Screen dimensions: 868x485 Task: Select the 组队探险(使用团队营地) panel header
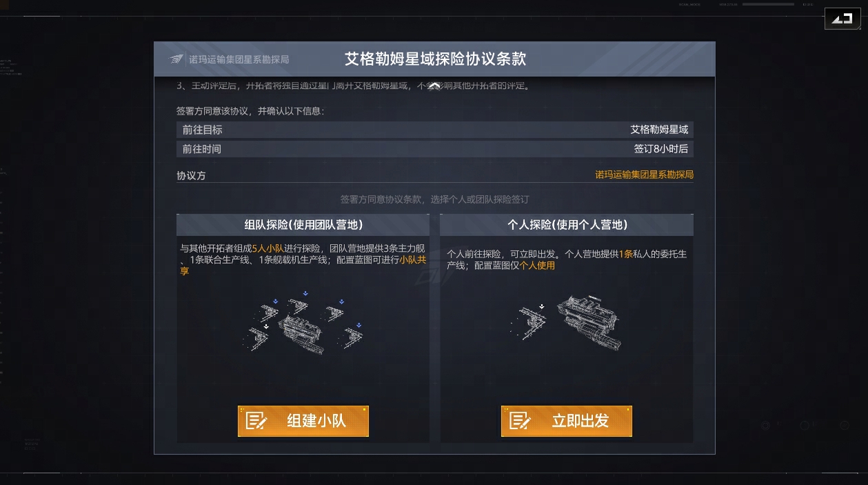click(303, 225)
